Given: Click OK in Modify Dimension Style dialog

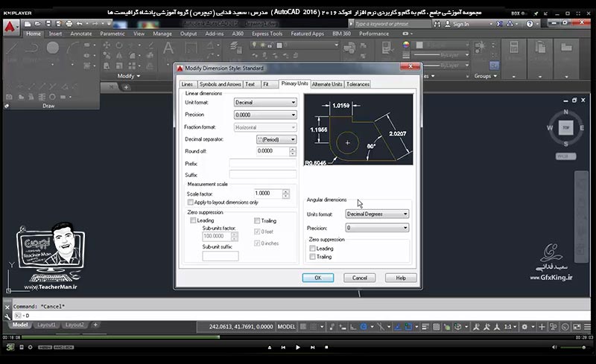Looking at the screenshot, I should (x=318, y=278).
